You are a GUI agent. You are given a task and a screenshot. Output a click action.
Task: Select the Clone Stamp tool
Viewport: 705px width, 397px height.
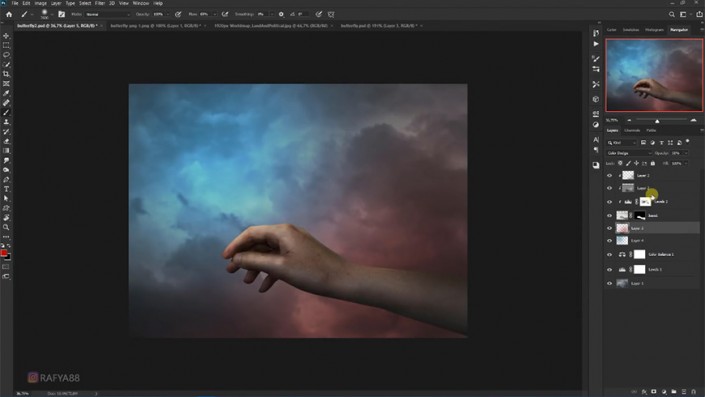point(6,122)
